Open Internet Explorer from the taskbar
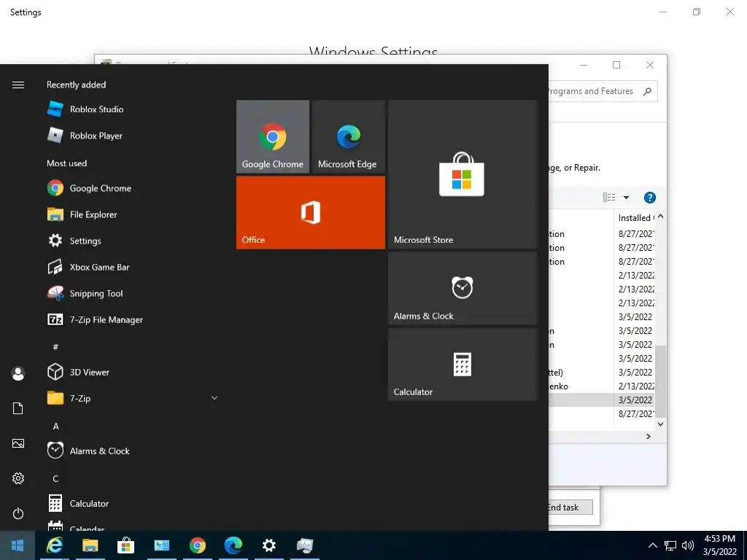 coord(54,545)
